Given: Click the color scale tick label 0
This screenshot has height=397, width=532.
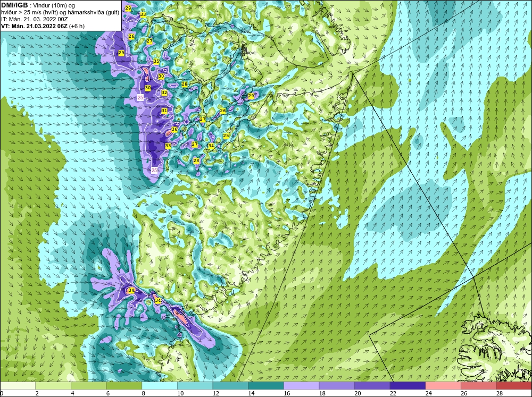Looking at the screenshot, I should (x=2, y=393).
